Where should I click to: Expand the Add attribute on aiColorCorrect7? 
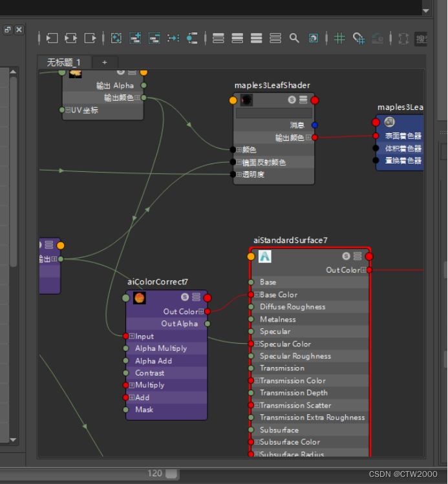coord(132,397)
